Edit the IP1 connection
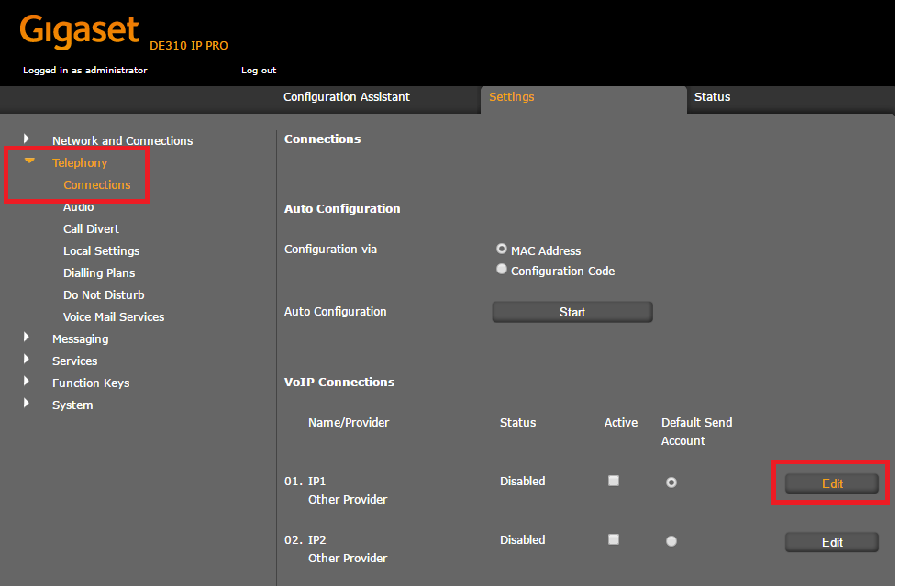The height and width of the screenshot is (588, 899). pyautogui.click(x=831, y=483)
